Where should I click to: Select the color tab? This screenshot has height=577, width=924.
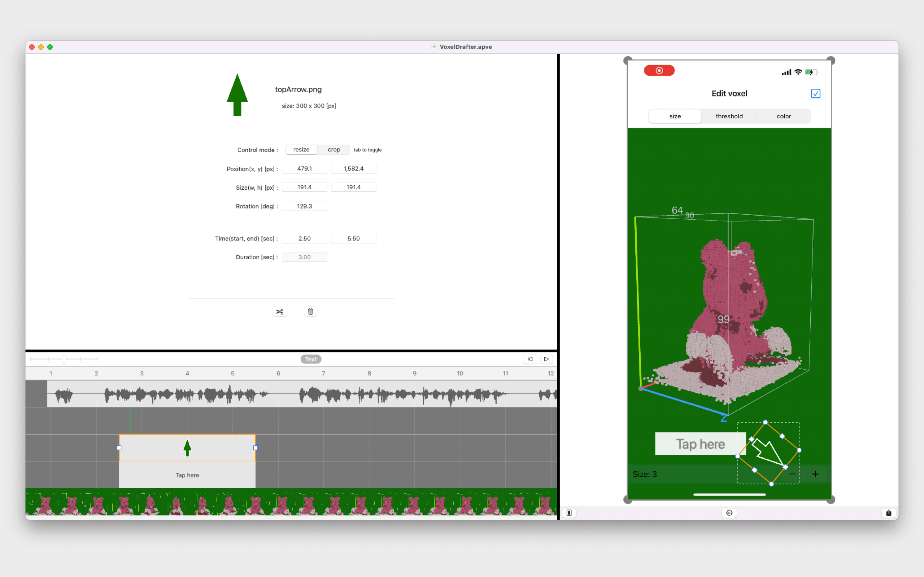(x=784, y=116)
